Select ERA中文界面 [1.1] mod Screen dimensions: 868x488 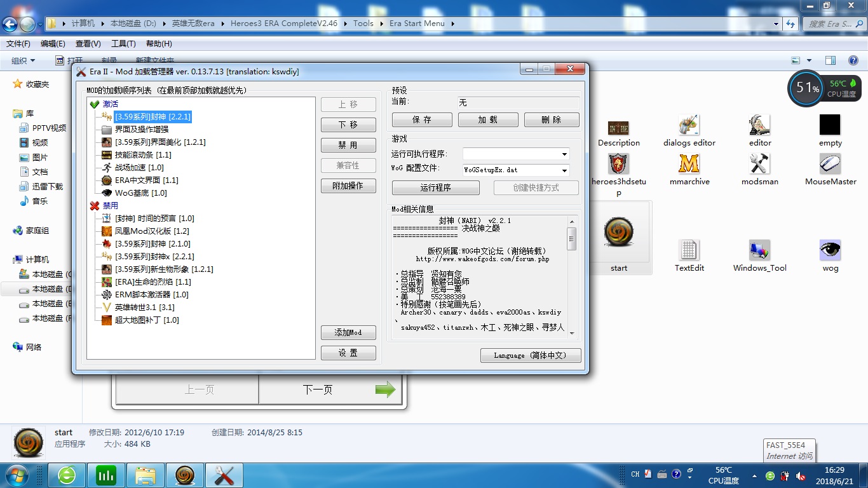[146, 180]
